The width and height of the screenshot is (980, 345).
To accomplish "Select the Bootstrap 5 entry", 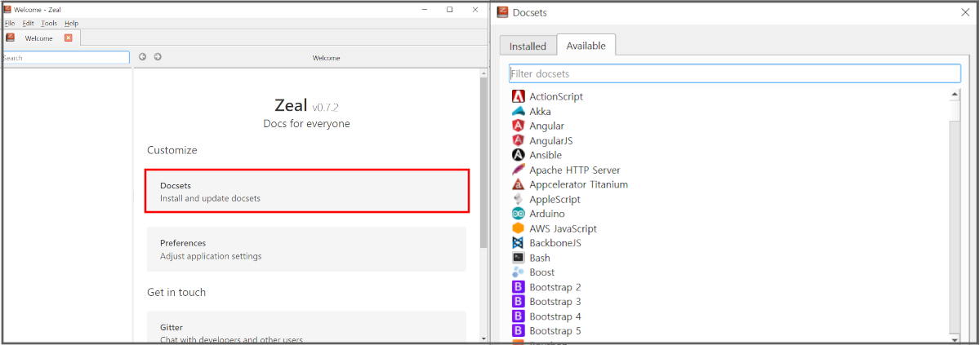I will [555, 331].
